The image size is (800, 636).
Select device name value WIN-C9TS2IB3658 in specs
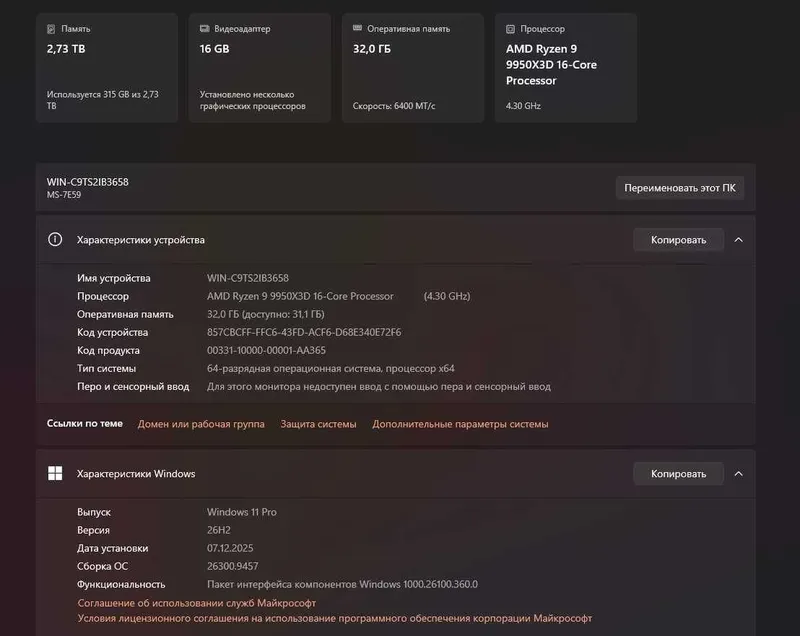[248, 278]
